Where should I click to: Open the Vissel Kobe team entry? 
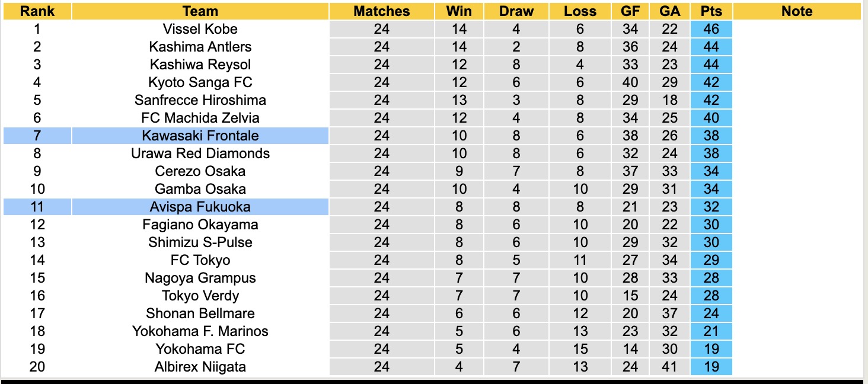[200, 29]
